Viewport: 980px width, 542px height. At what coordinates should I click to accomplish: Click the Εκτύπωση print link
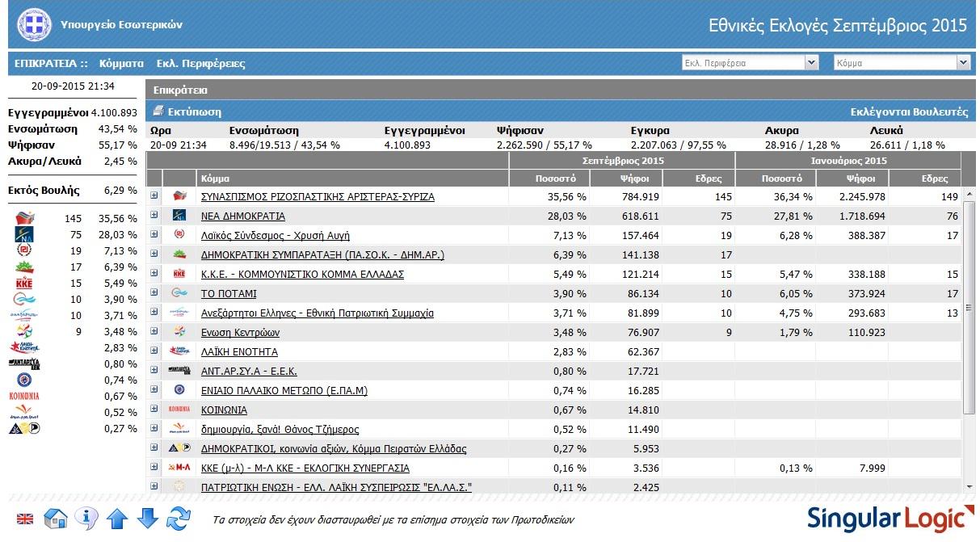click(187, 111)
